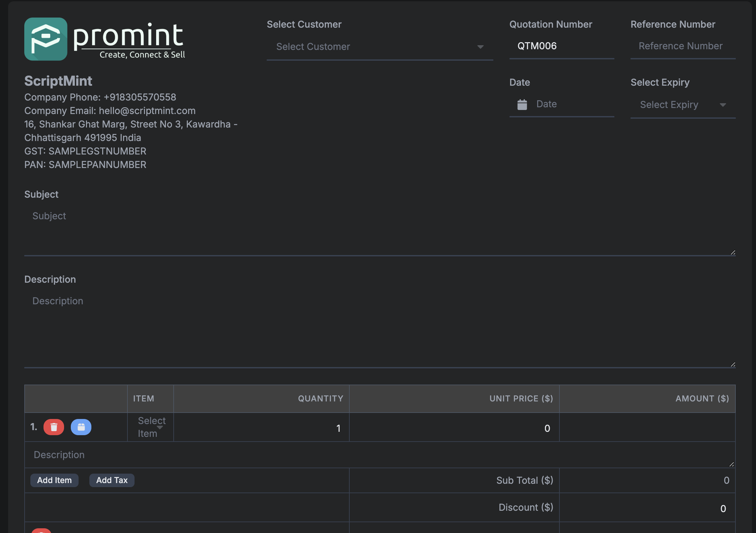Screen dimensions: 756x533
Task: Click the Select Customer dropdown arrow
Action: click(480, 47)
